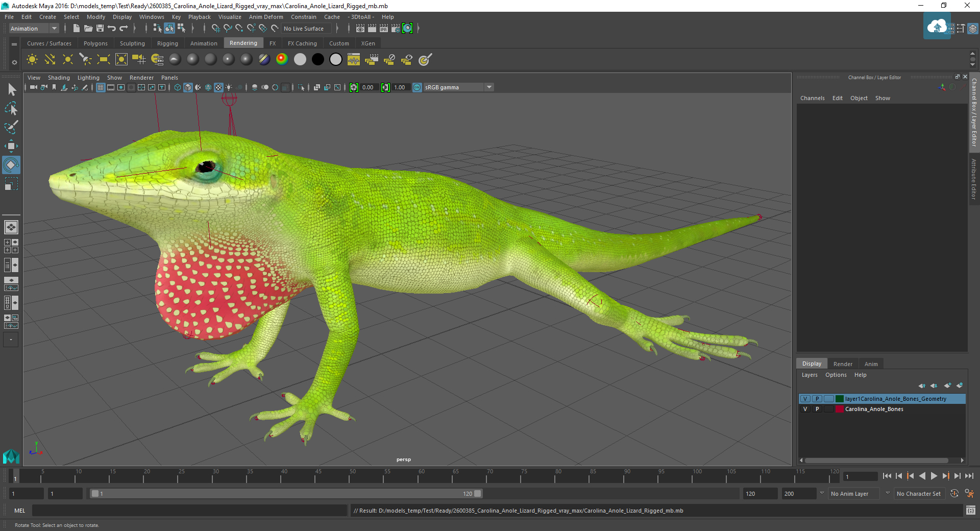
Task: Enable wireframe-on-shaded display in the viewport toolbar
Action: pyautogui.click(x=199, y=87)
